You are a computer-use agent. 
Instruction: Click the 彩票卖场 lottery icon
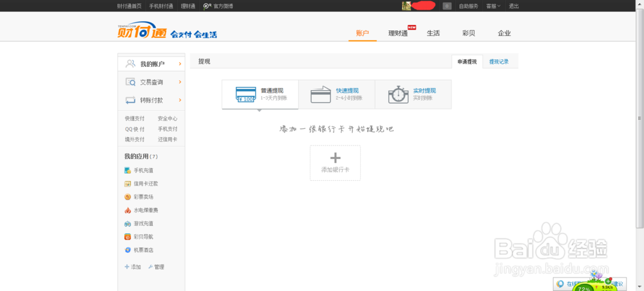coord(128,197)
